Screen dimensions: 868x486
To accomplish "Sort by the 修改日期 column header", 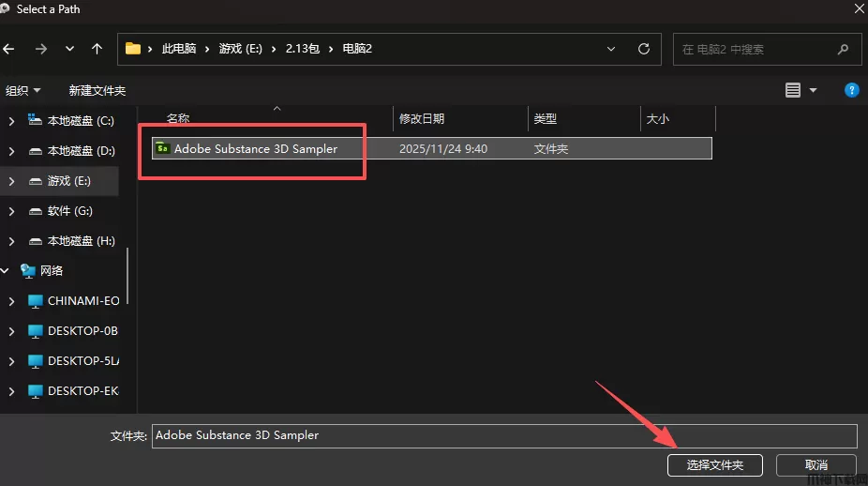I will click(421, 118).
